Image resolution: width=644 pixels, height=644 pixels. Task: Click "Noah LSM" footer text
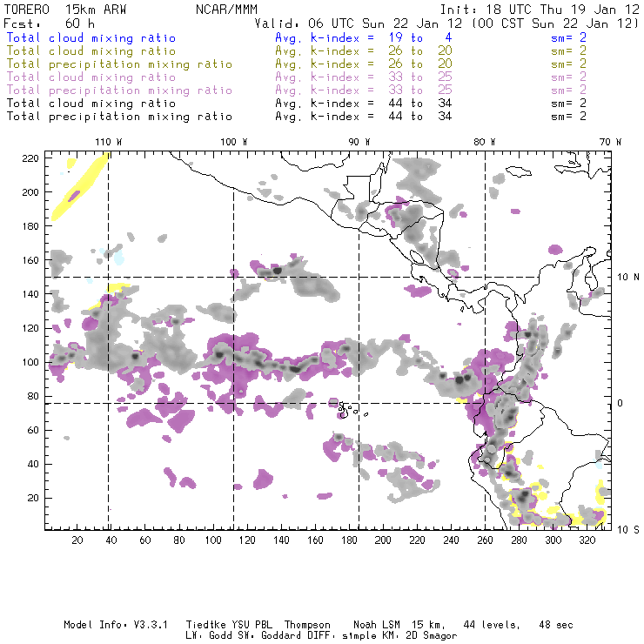point(377,625)
